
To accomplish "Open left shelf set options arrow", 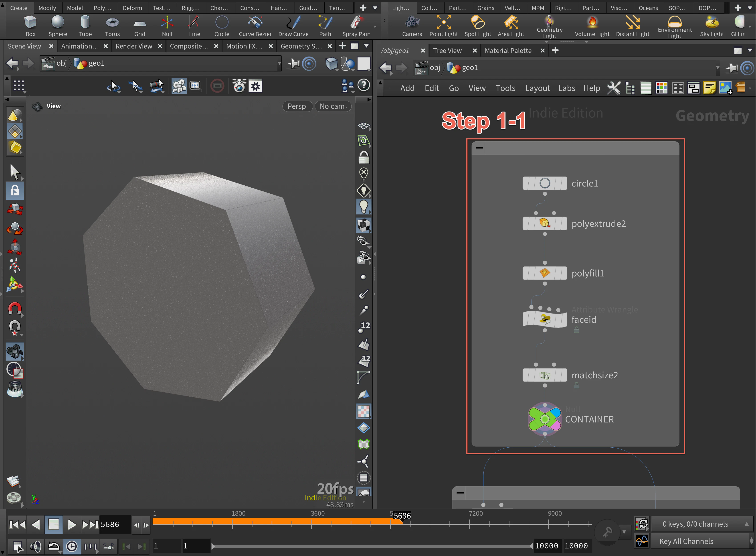I will [375, 8].
